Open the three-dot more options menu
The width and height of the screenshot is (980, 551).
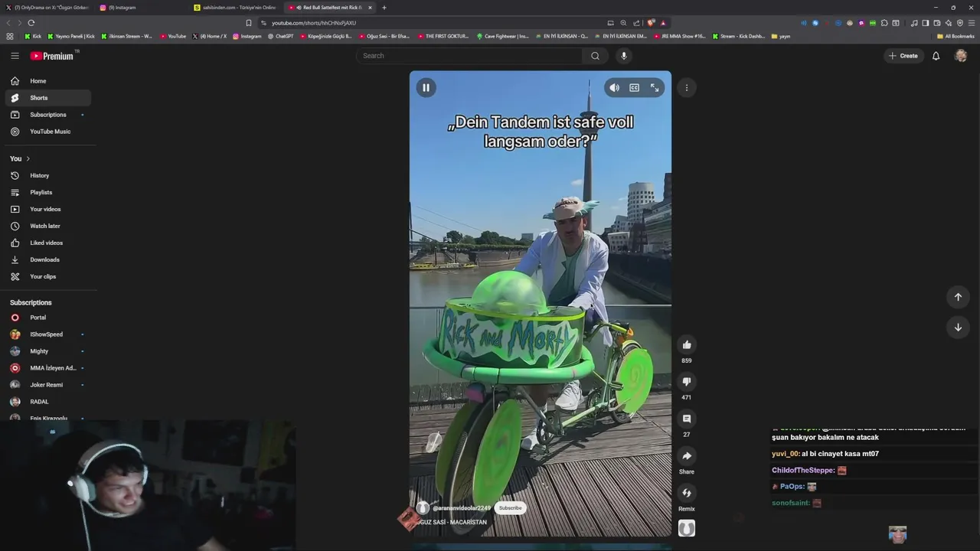pos(687,88)
